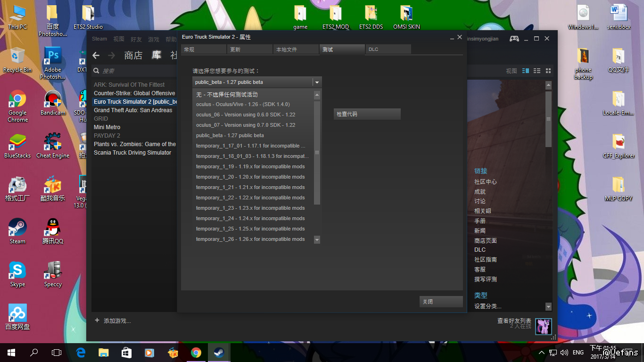Click the add game plus icon
This screenshot has width=644, height=362.
(97, 321)
